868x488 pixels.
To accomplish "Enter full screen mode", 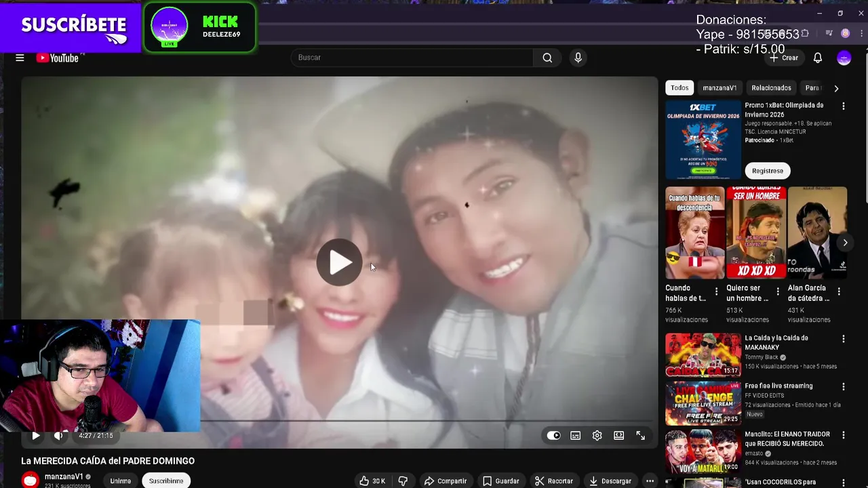I will tap(641, 435).
